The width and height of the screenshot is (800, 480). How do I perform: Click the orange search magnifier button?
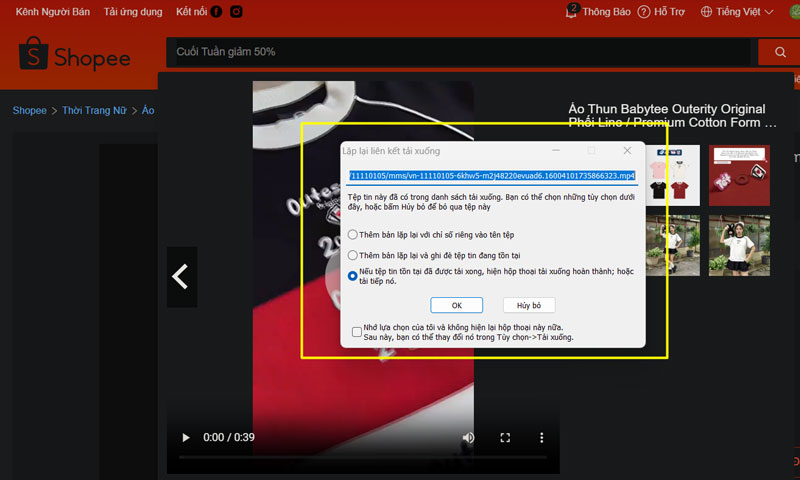(780, 52)
